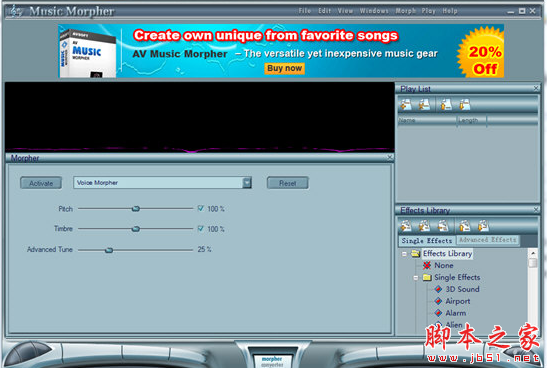Click the 20% Off badge
Image resolution: width=547 pixels, height=368 pixels.
[482, 52]
